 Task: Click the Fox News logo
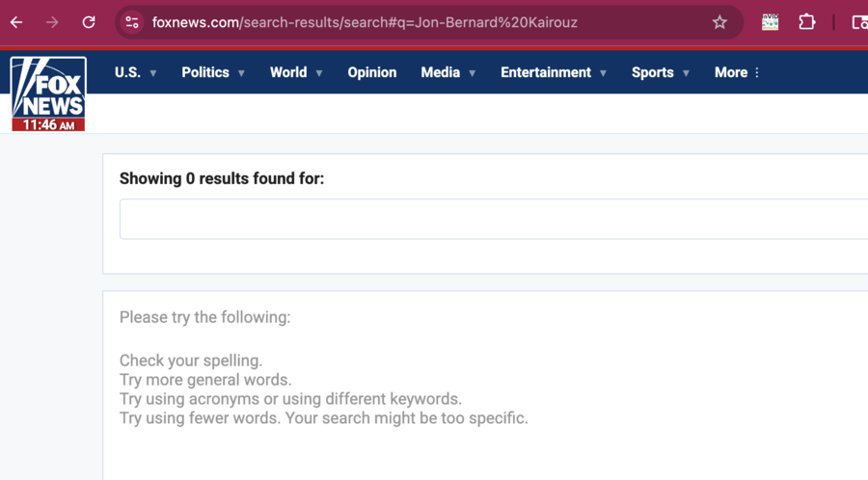(48, 93)
